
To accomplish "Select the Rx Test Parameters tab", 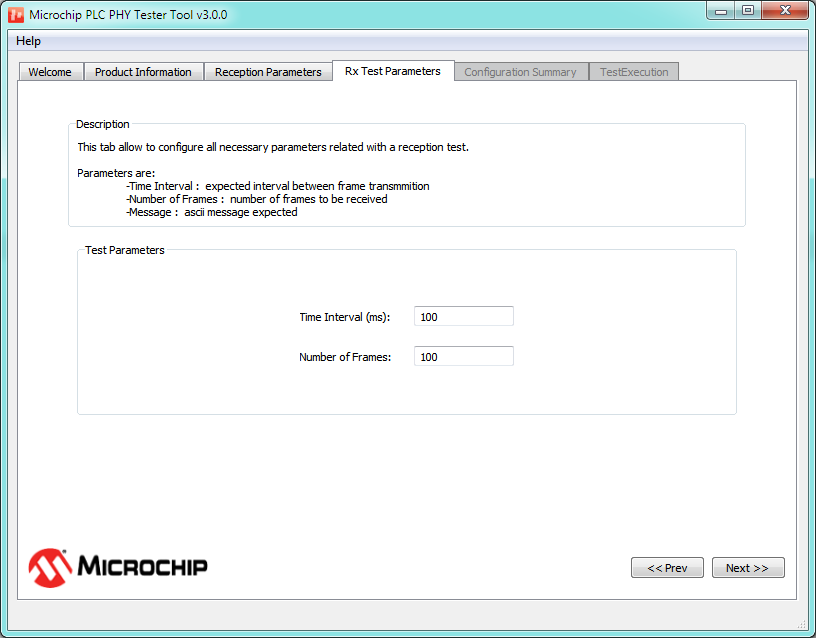I will coord(393,71).
